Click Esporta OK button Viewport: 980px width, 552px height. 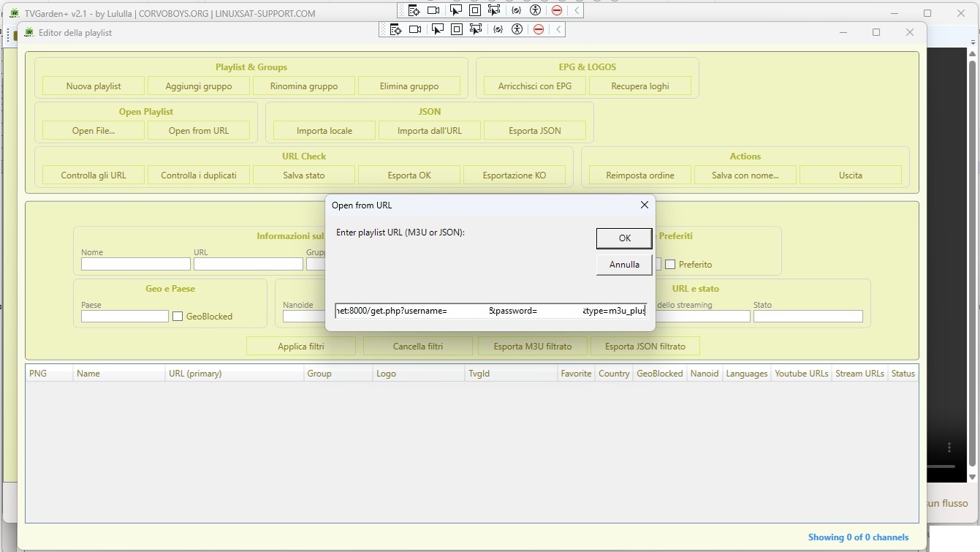pyautogui.click(x=409, y=175)
